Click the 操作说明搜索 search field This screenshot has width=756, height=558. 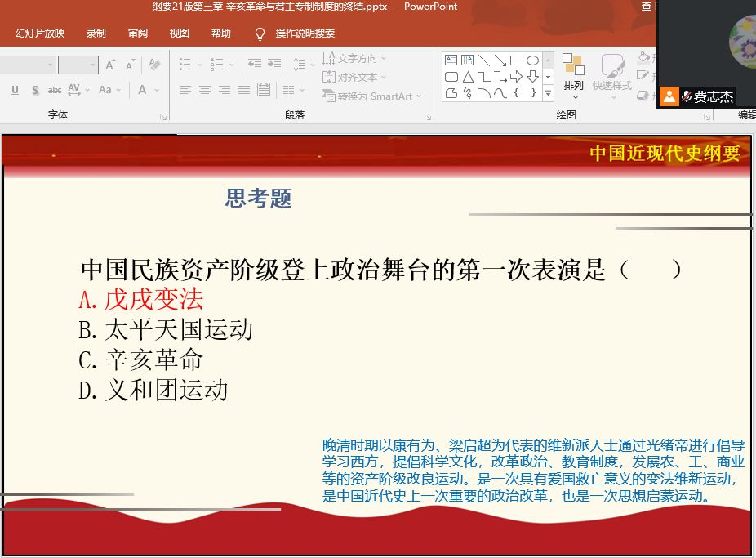point(305,33)
